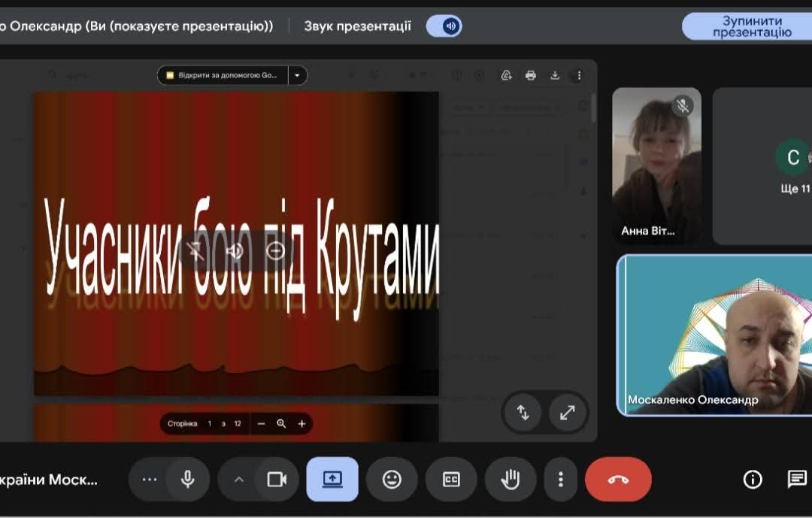Zoom in the slide with plus button

pos(301,423)
